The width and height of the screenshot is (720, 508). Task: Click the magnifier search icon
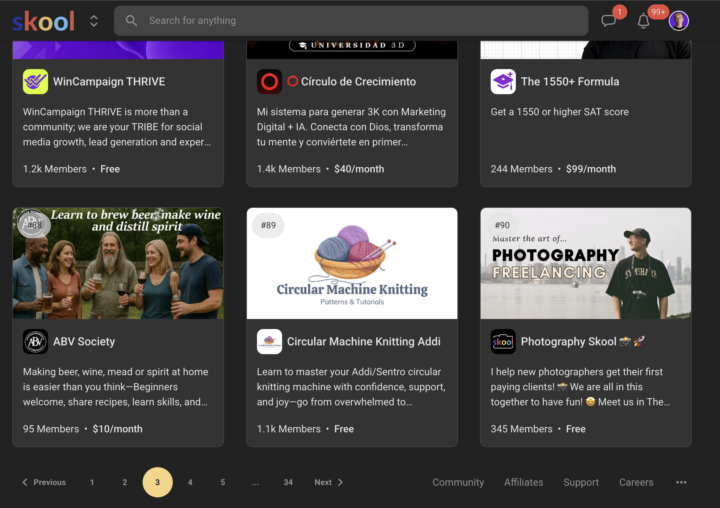131,21
